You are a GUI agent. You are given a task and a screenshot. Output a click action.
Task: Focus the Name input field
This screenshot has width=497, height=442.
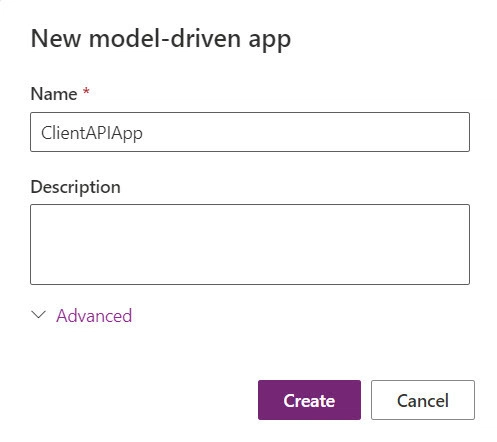click(250, 132)
